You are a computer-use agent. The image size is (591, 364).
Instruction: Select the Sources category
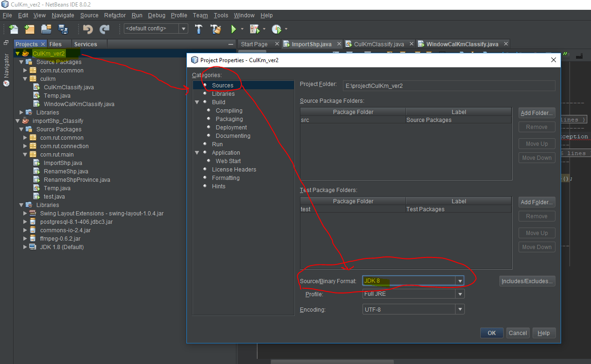(x=223, y=85)
